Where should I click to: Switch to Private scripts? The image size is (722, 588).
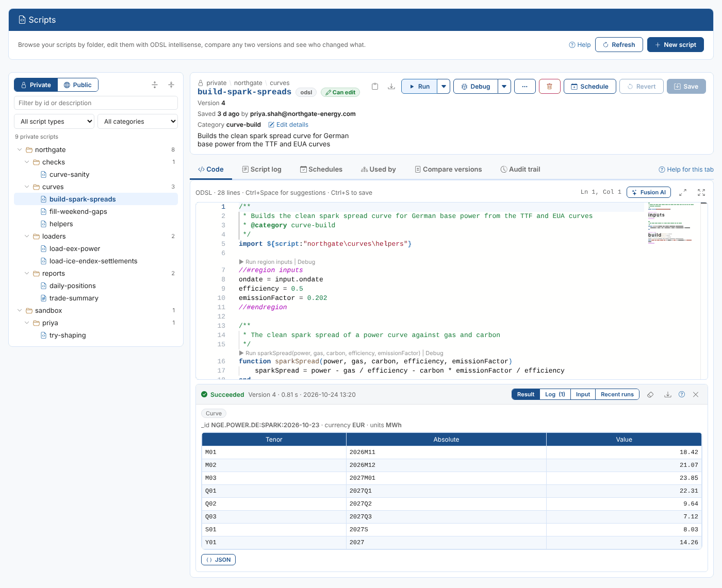coord(36,85)
